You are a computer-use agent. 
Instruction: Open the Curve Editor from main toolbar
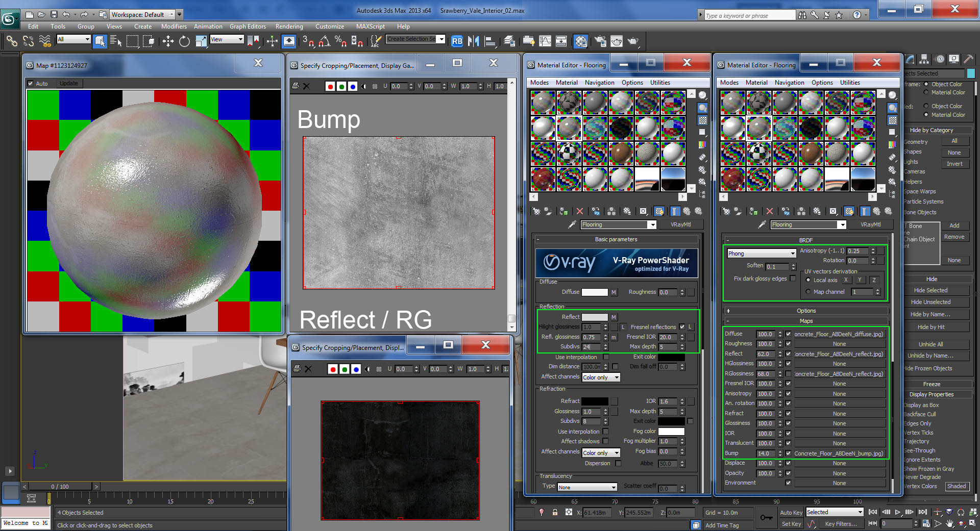click(x=545, y=41)
